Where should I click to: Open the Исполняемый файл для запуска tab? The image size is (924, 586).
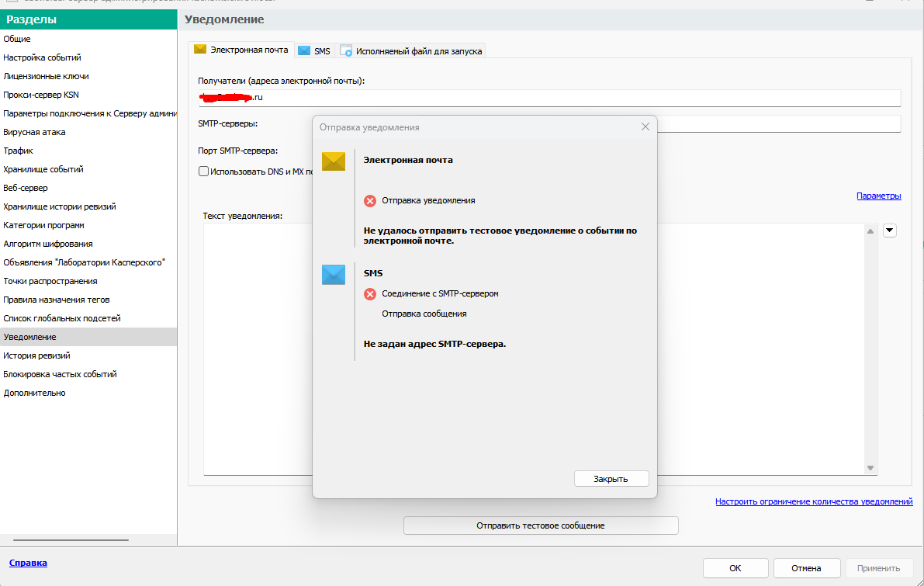(411, 51)
